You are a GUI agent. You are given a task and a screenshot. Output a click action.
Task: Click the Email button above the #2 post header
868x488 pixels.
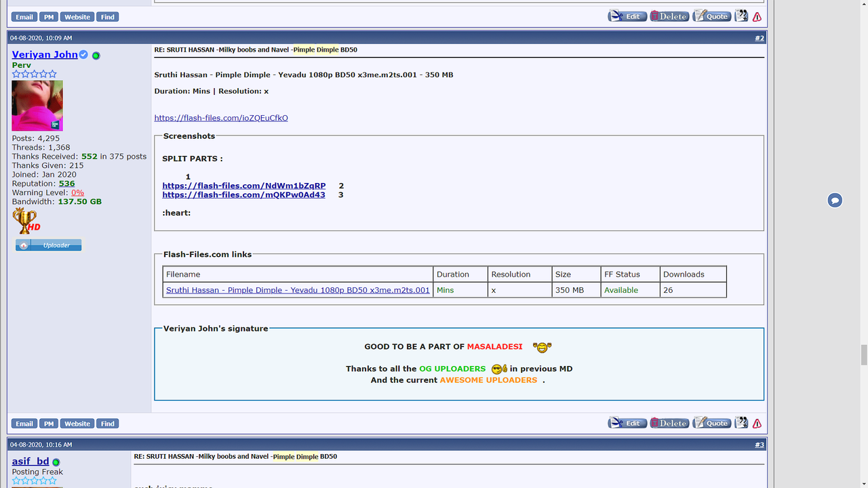tap(24, 17)
